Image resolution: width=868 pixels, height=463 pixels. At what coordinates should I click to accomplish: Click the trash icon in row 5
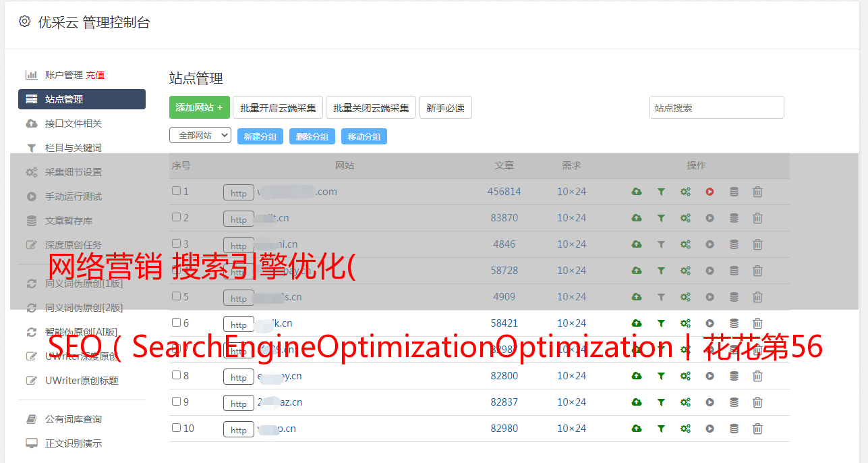coord(757,297)
